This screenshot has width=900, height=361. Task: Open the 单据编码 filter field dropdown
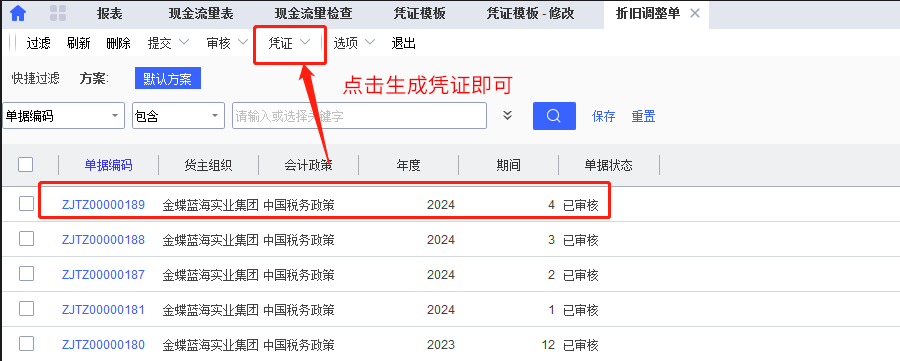[64, 116]
